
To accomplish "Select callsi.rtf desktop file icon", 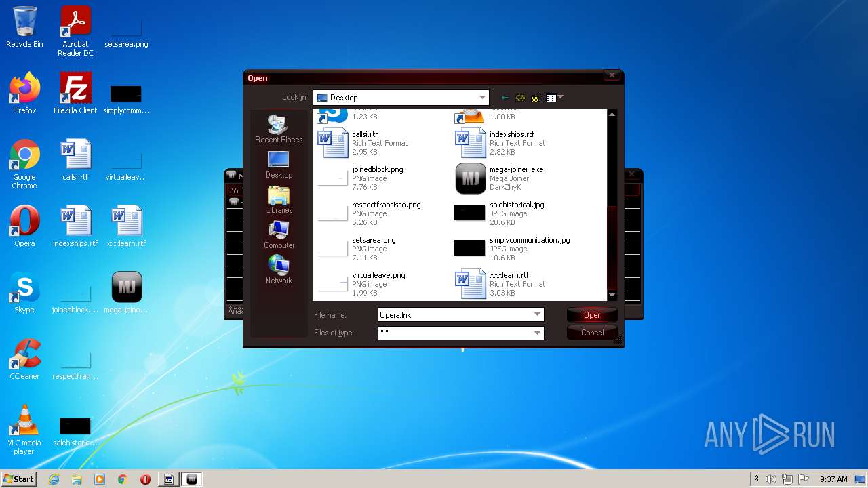I will point(75,160).
